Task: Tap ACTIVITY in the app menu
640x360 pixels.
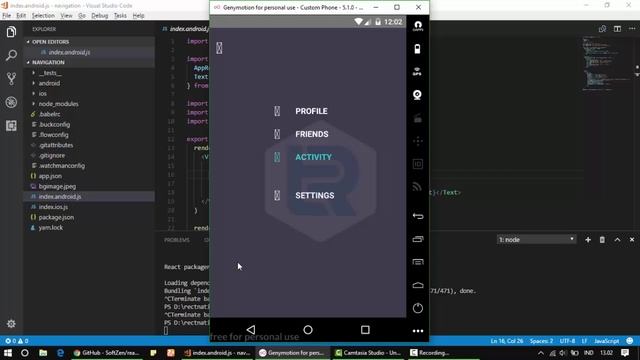Action: click(x=313, y=157)
